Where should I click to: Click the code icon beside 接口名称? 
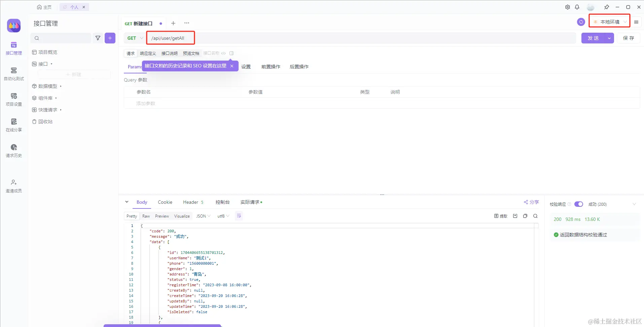pos(223,53)
